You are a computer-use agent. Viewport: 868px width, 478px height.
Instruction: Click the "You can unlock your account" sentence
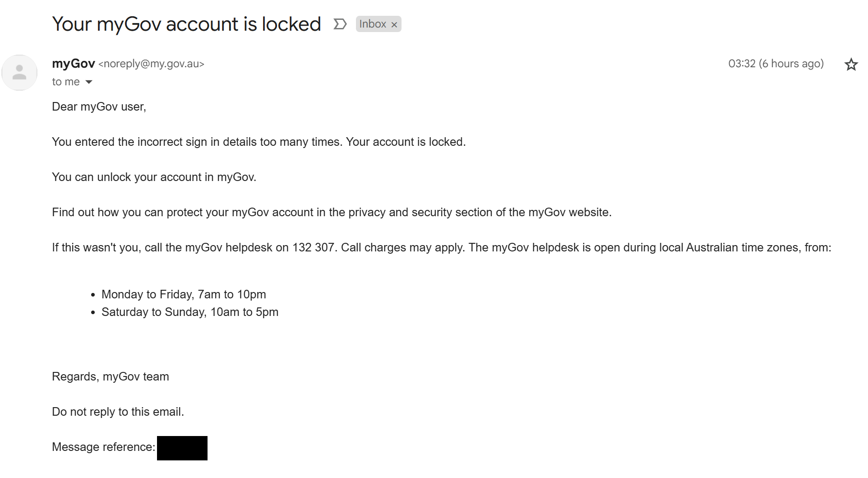tap(154, 177)
